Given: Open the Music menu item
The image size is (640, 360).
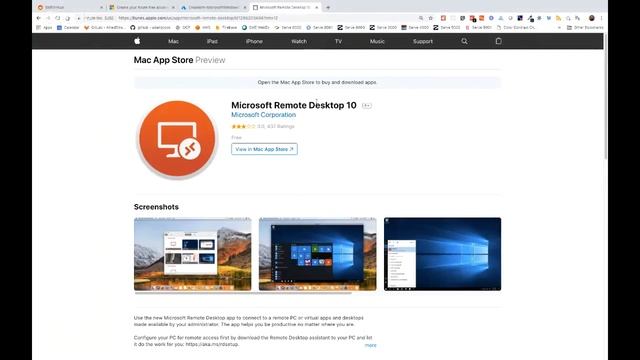Looking at the screenshot, I should (377, 41).
